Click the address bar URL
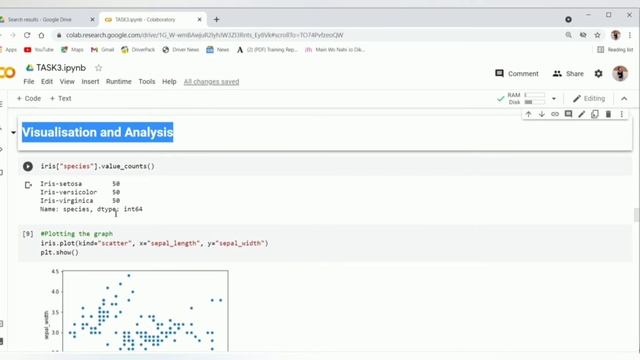Screen dimensions: 640x360 tap(204, 35)
